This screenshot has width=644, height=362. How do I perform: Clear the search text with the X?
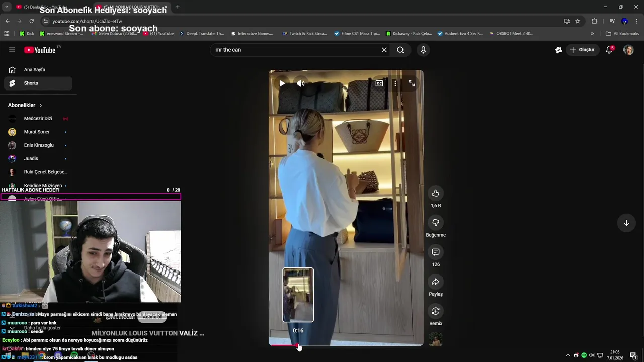(x=384, y=50)
